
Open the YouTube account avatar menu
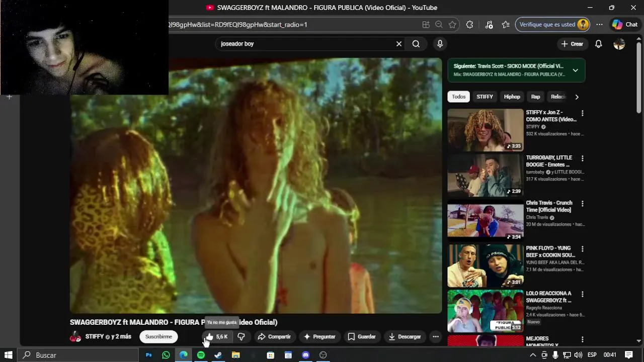[x=619, y=44]
